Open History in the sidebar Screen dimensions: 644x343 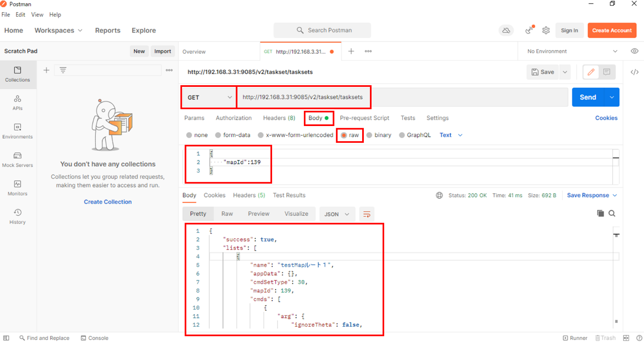coord(18,217)
